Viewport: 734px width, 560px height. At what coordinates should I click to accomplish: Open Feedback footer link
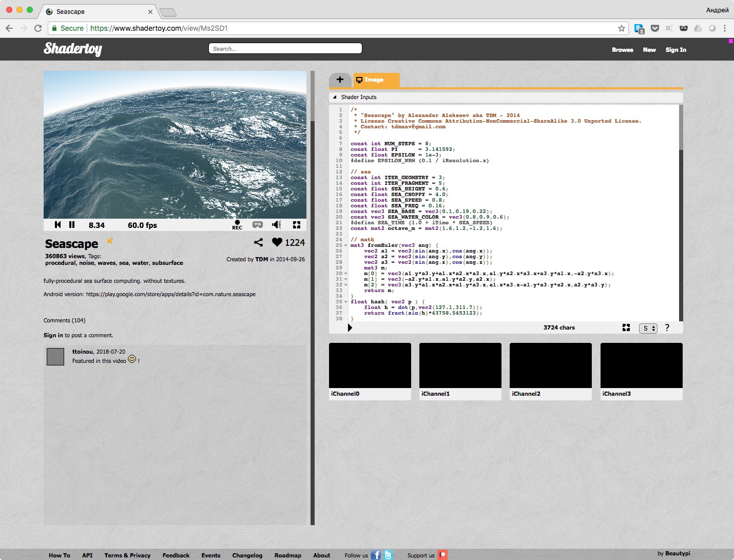[x=176, y=555]
